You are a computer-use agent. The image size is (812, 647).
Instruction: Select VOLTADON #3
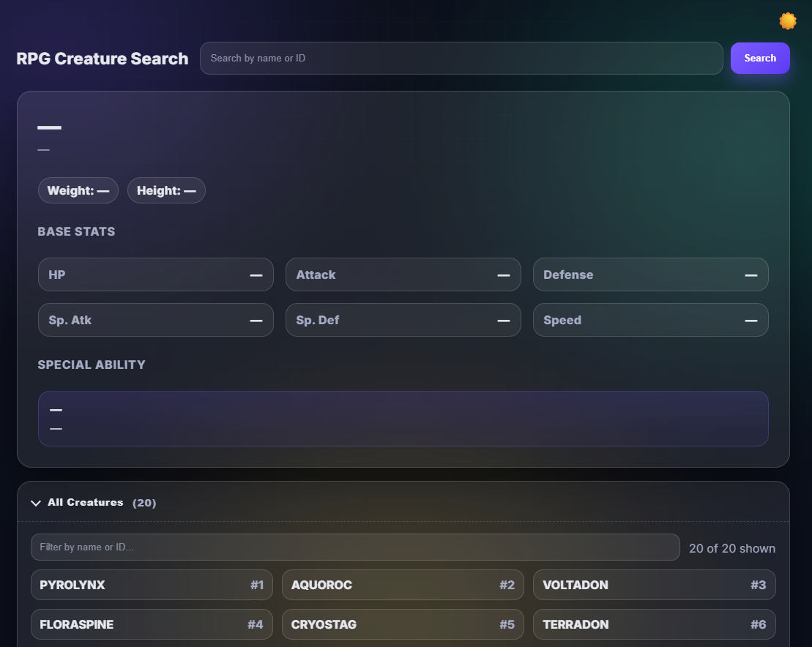tap(654, 585)
